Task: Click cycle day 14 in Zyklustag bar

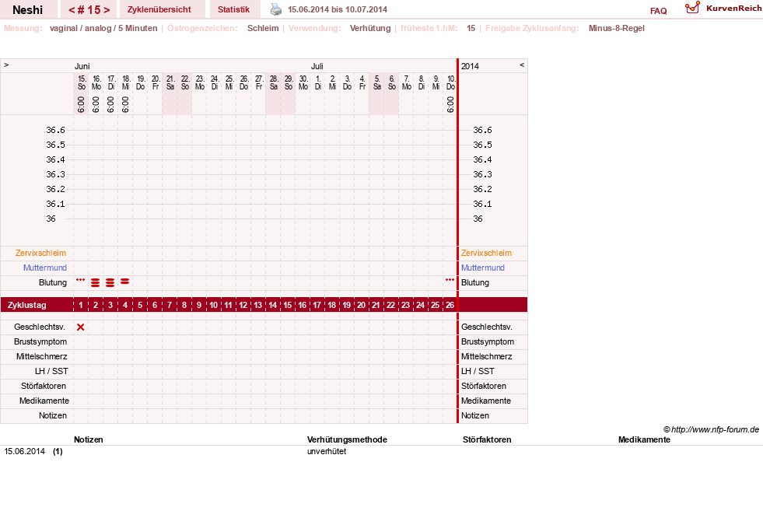Action: coord(272,305)
